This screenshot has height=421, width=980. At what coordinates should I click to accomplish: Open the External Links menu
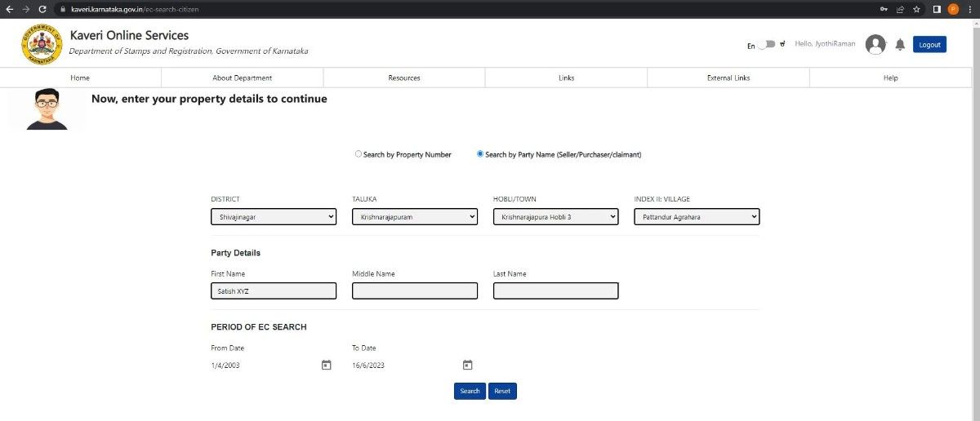pos(728,78)
